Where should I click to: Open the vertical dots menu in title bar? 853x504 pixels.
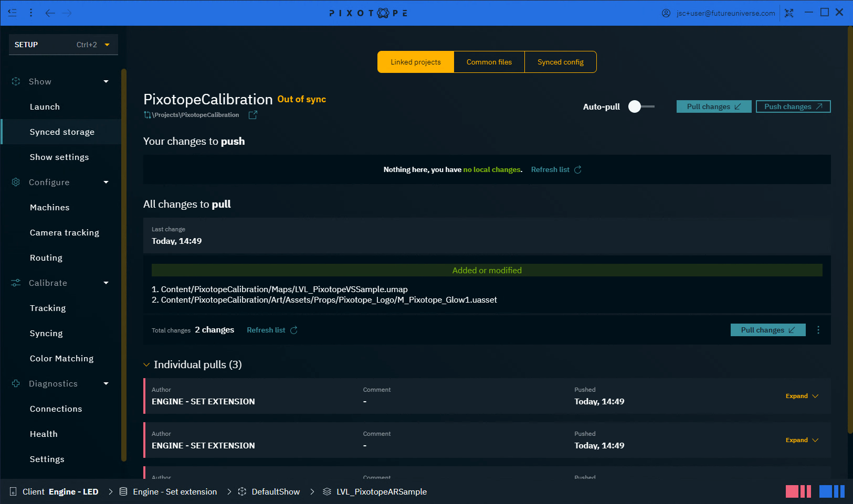[x=31, y=13]
